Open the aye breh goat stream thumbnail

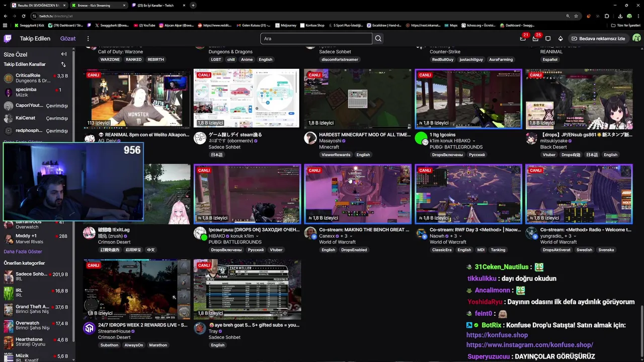[x=247, y=289]
